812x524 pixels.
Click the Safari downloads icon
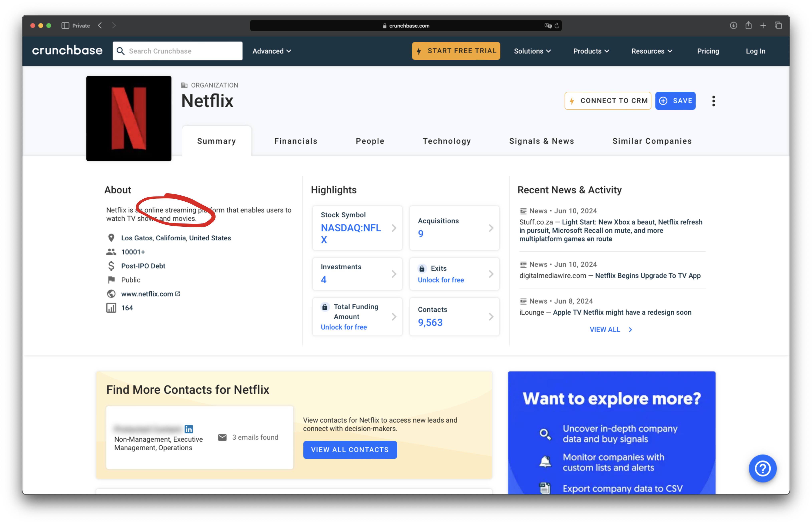pos(733,26)
